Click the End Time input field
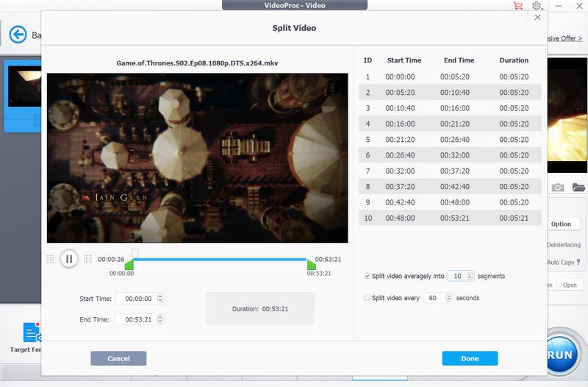588x387 pixels. tap(138, 319)
